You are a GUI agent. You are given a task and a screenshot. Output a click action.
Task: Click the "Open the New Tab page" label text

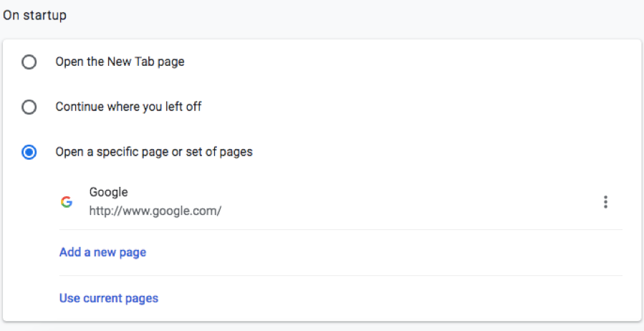(x=120, y=62)
